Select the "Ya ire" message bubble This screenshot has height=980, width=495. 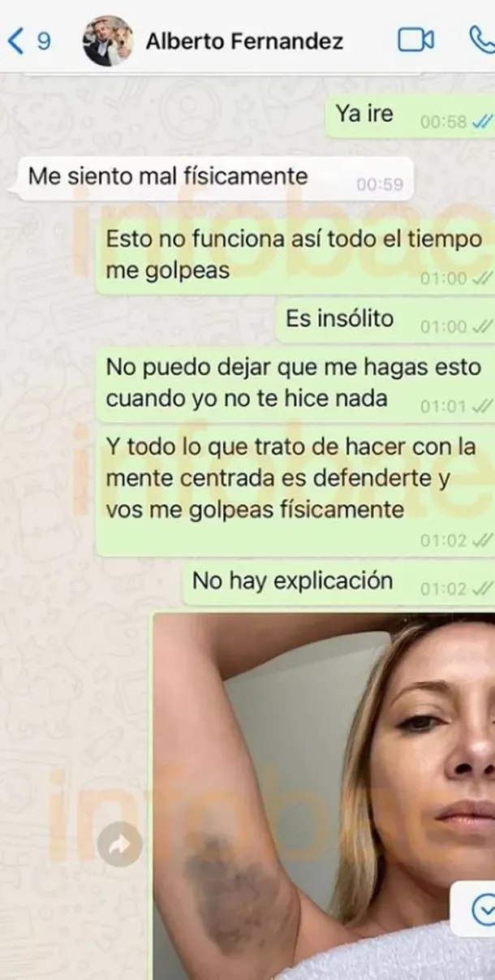click(411, 115)
